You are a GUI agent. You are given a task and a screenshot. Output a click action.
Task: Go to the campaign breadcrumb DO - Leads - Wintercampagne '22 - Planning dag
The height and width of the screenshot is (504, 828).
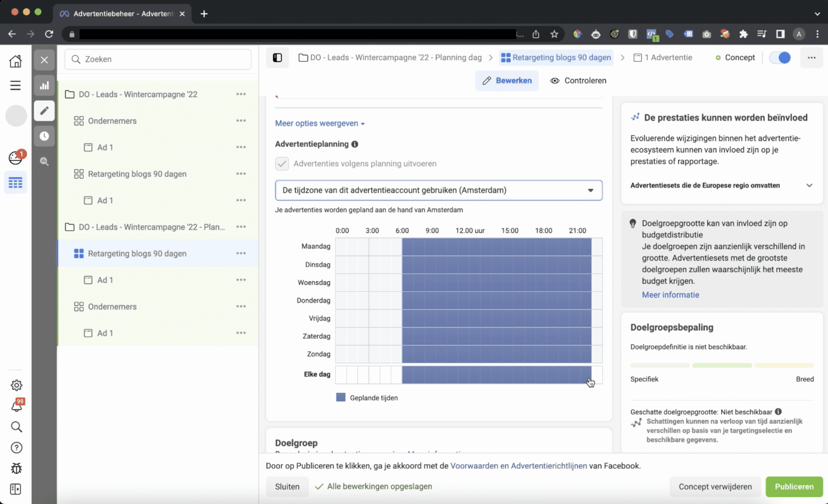tap(390, 57)
